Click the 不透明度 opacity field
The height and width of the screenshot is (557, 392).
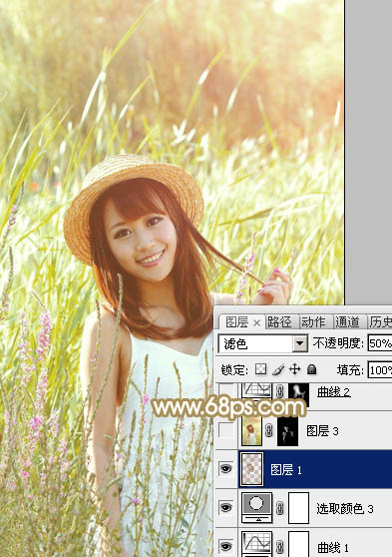coord(380,343)
